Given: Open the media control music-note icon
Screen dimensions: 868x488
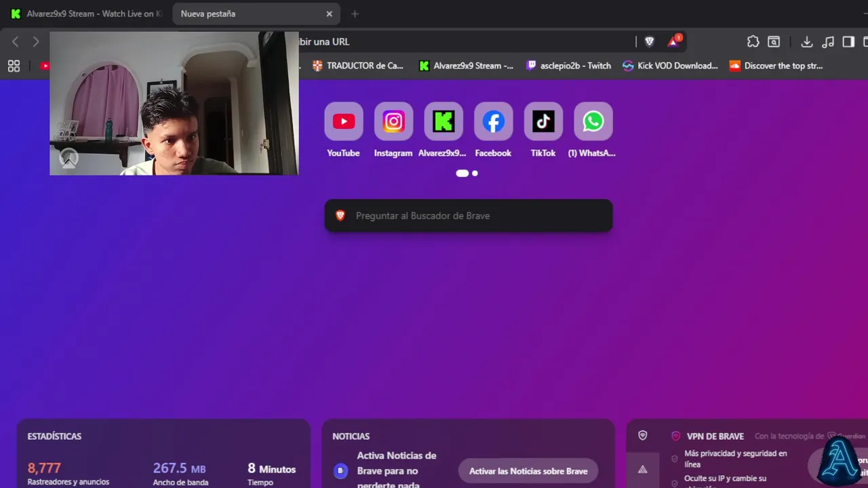Looking at the screenshot, I should (x=828, y=41).
